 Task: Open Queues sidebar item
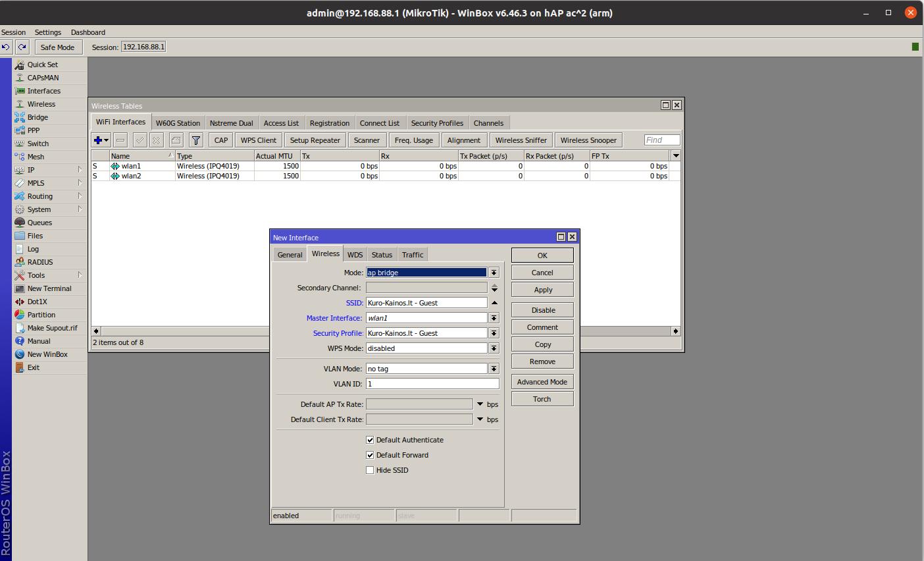[x=39, y=223]
